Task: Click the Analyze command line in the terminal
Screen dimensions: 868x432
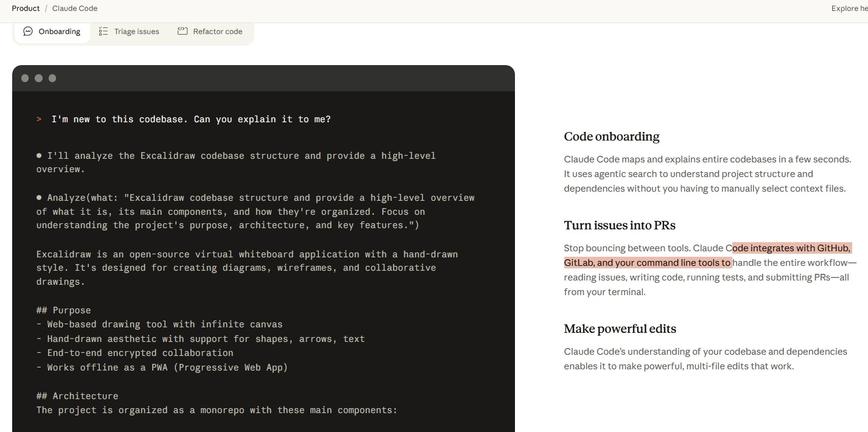Action: coord(256,212)
